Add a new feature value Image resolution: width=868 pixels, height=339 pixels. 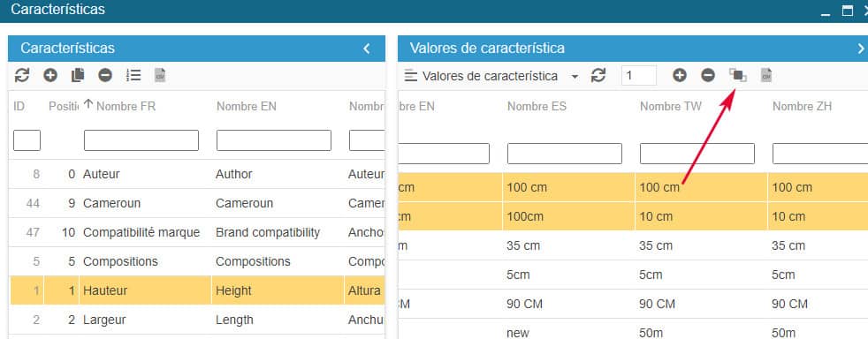tap(680, 75)
